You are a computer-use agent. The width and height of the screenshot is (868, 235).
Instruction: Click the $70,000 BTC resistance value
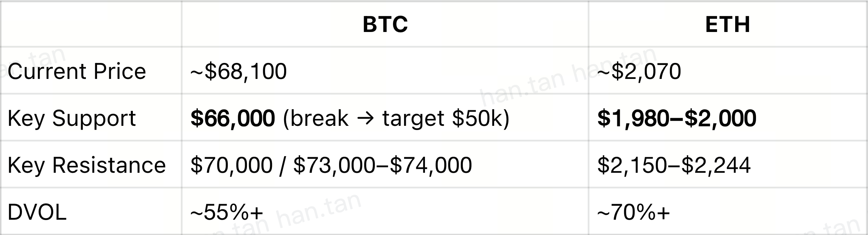(232, 165)
